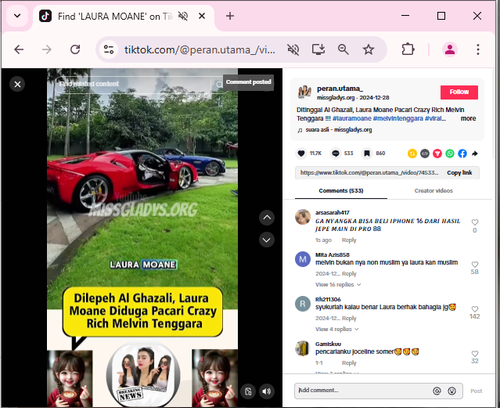This screenshot has height=408, width=500.
Task: Bookmark the video with favorites icon
Action: pos(367,153)
